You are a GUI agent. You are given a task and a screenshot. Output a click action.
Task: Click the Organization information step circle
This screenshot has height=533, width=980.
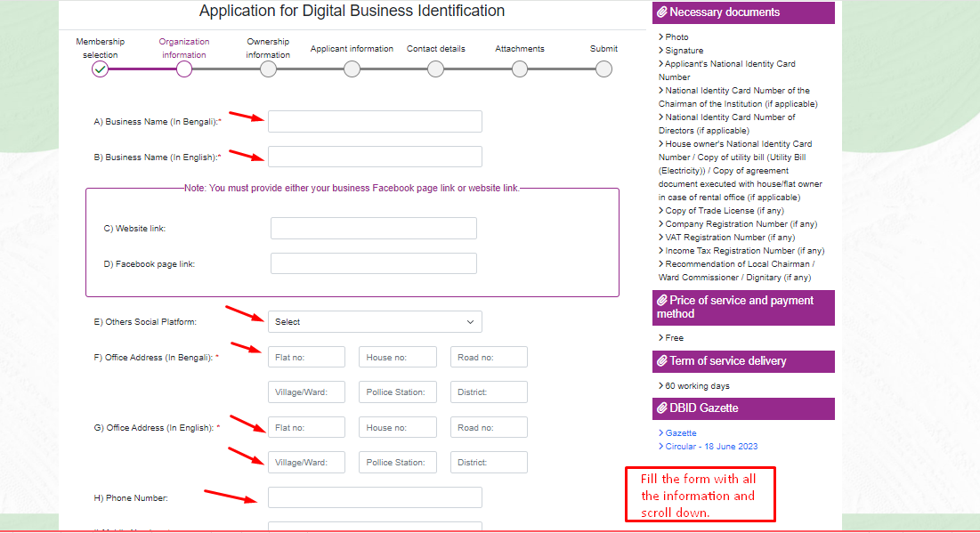[x=183, y=69]
